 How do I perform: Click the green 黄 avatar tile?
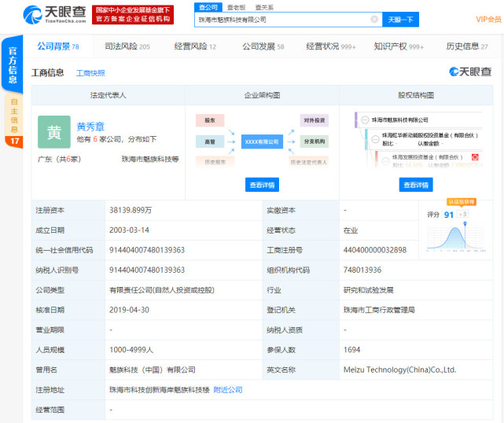53,132
